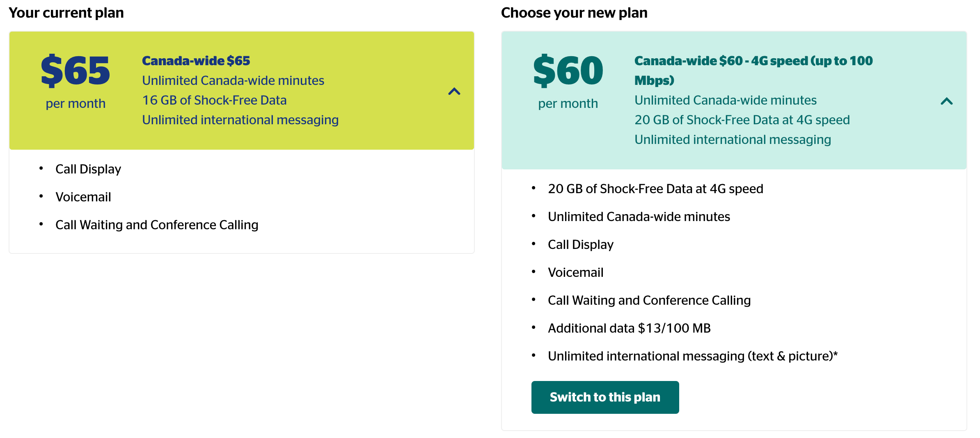
Task: Click Call Display in the current plan list
Action: coord(88,169)
